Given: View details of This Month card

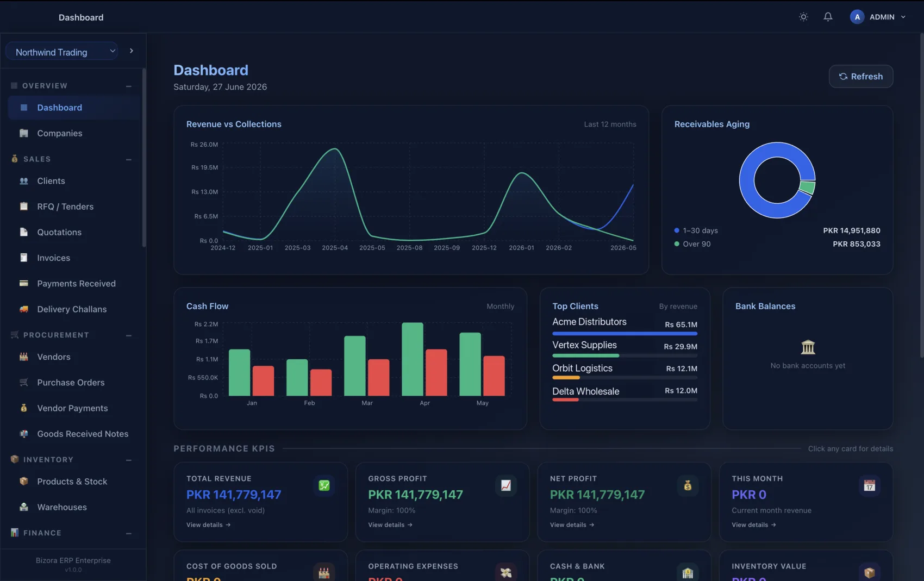Looking at the screenshot, I should [x=754, y=525].
